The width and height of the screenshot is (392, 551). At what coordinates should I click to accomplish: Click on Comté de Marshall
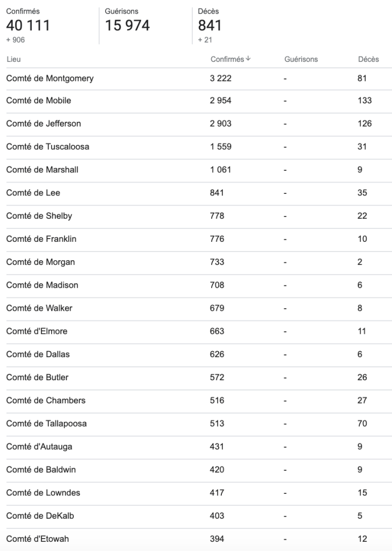point(43,170)
